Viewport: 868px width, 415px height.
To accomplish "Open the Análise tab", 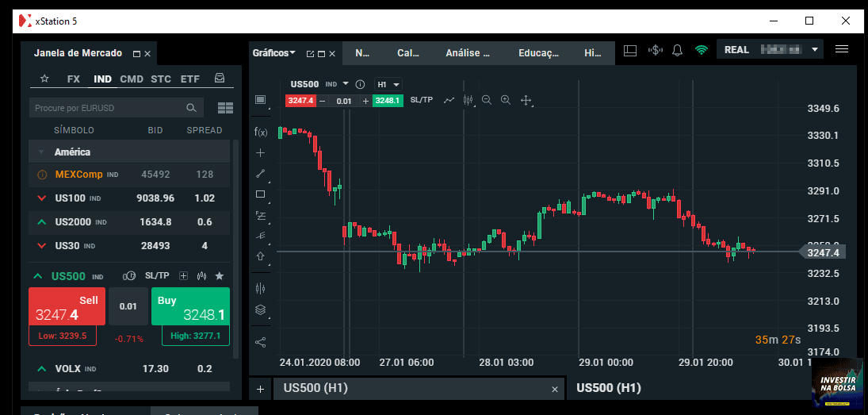I will [468, 53].
